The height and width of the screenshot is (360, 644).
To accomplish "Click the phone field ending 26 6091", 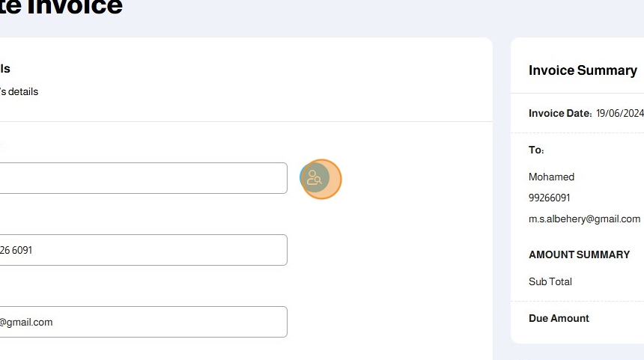I will [142, 250].
